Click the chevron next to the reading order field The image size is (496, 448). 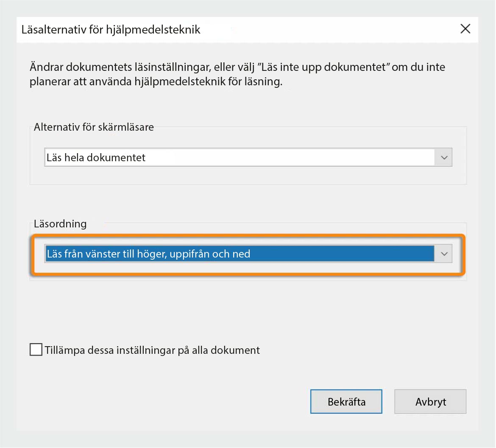[x=444, y=253]
